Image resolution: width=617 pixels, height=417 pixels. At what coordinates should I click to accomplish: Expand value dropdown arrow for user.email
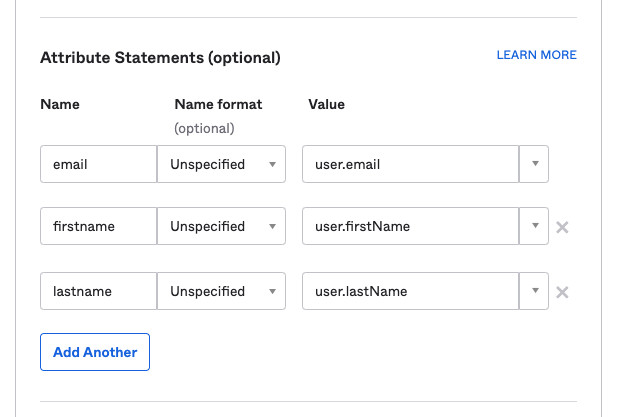pos(534,164)
